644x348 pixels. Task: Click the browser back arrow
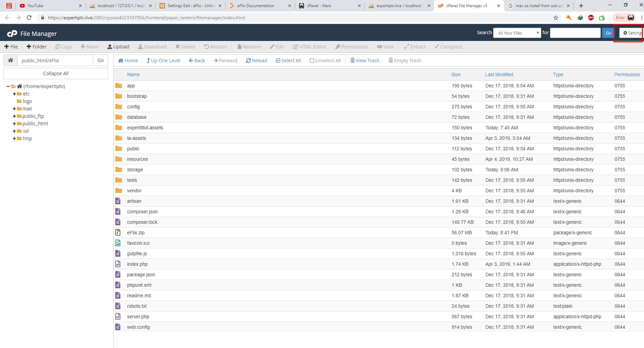7,18
